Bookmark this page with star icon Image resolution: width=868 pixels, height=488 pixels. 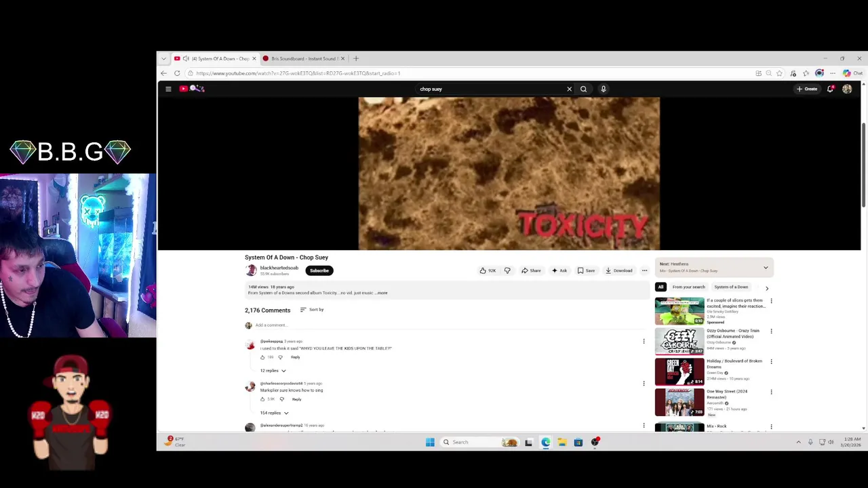[779, 73]
